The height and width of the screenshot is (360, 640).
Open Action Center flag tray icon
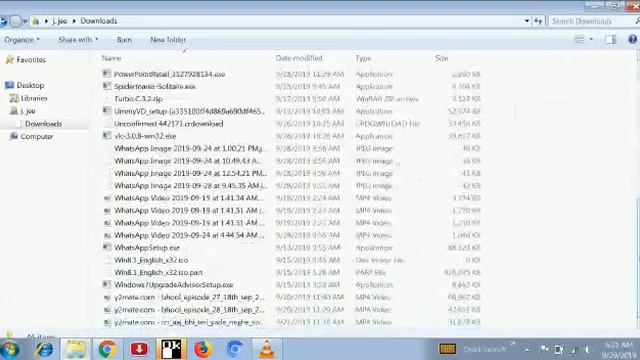tap(544, 349)
